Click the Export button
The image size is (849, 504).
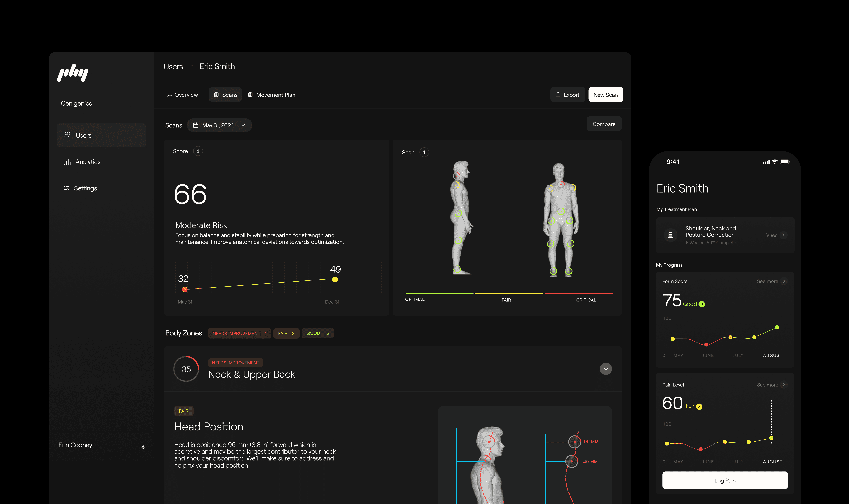coord(568,95)
